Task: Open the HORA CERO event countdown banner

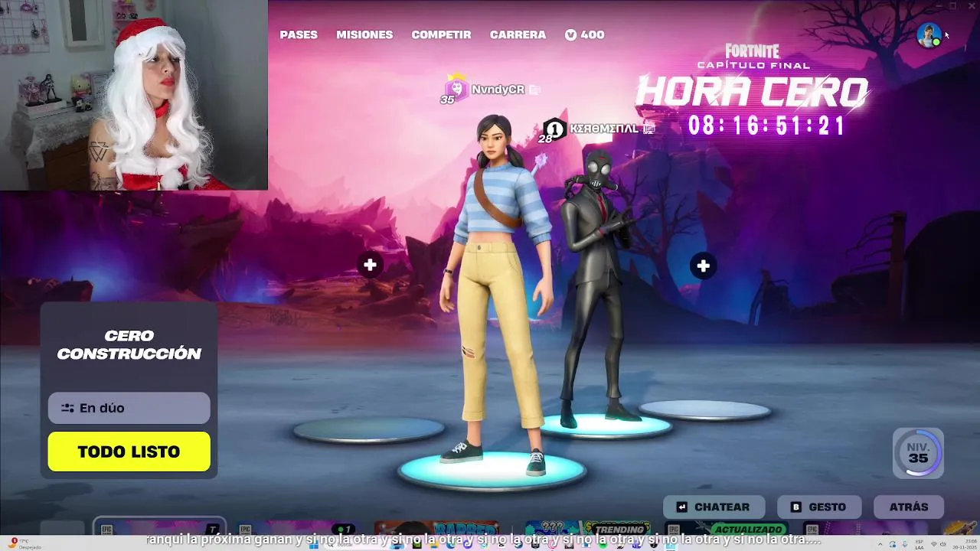Action: click(x=753, y=90)
